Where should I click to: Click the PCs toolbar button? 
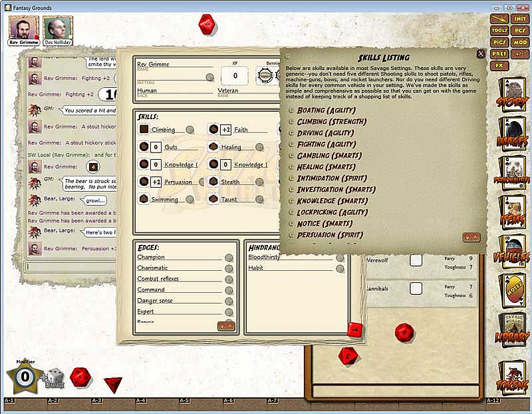(x=520, y=31)
